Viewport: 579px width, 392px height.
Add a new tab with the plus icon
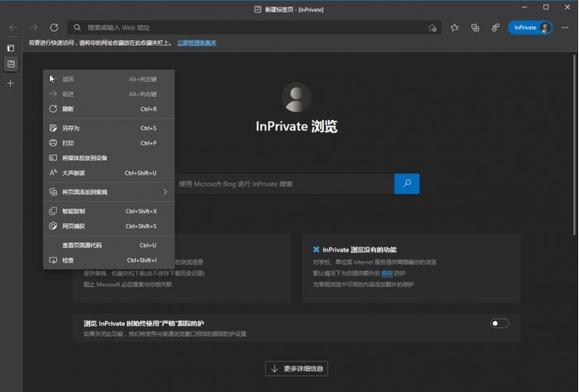(x=11, y=84)
